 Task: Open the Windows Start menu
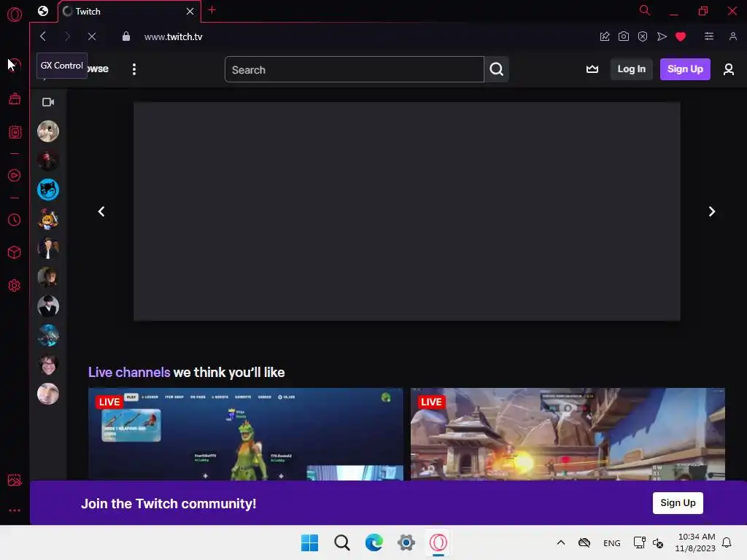[309, 542]
